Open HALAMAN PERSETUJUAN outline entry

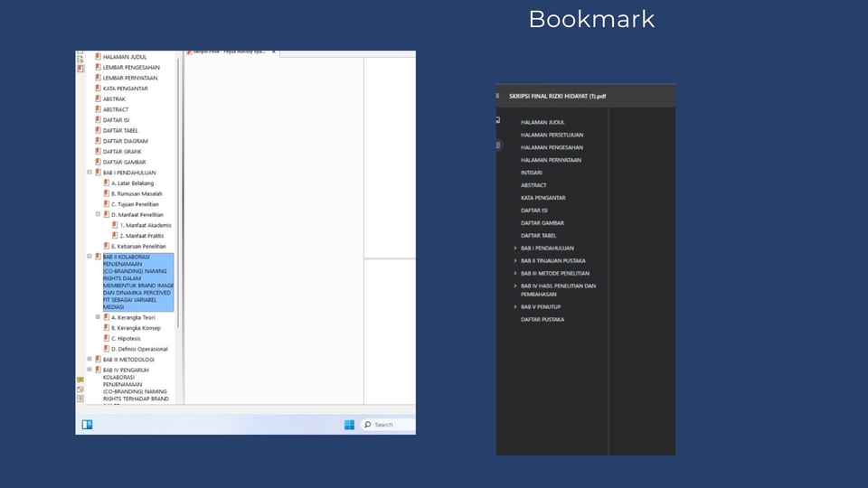click(552, 135)
